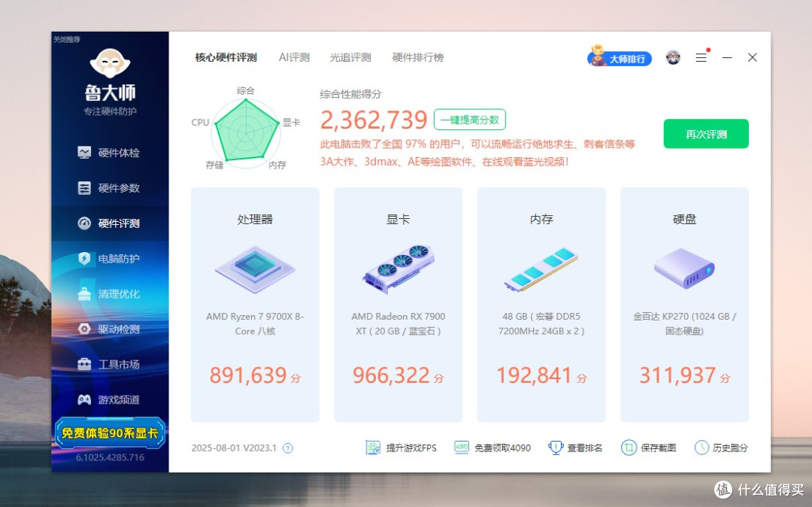The width and height of the screenshot is (812, 507).
Task: Click the 鲁大师 mascot logo
Action: [x=110, y=62]
